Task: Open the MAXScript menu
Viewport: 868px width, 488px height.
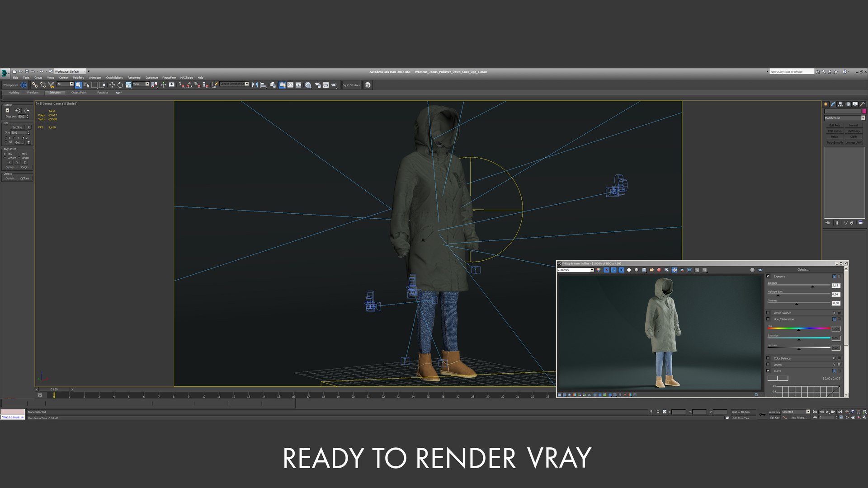Action: [x=186, y=78]
